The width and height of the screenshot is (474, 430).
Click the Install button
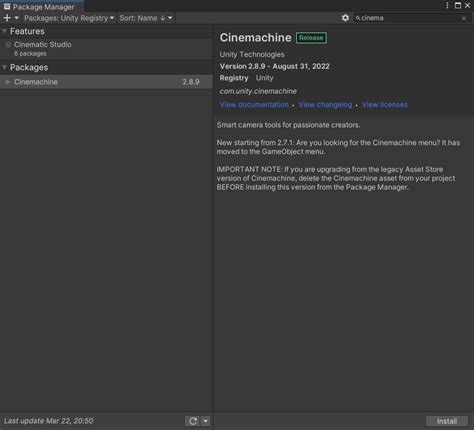[x=447, y=421]
